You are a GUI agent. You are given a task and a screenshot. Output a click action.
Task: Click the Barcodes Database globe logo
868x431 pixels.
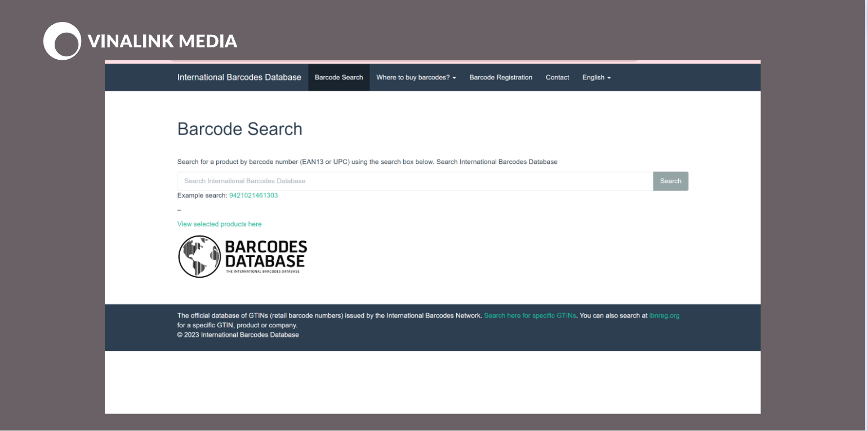(x=242, y=256)
